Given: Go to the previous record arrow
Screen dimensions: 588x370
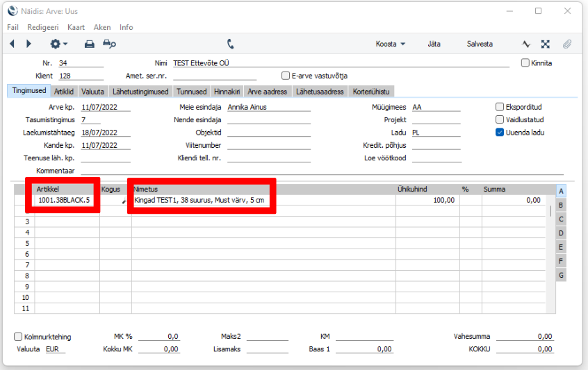Looking at the screenshot, I should 12,44.
